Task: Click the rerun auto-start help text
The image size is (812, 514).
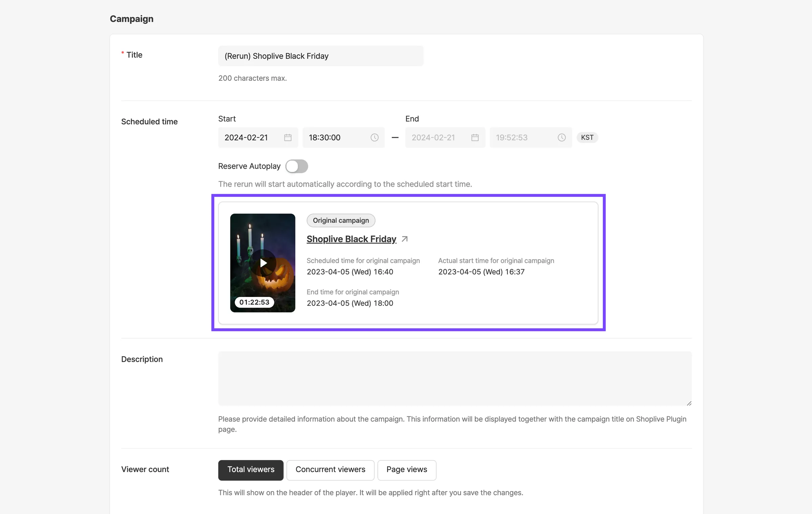Action: [345, 184]
